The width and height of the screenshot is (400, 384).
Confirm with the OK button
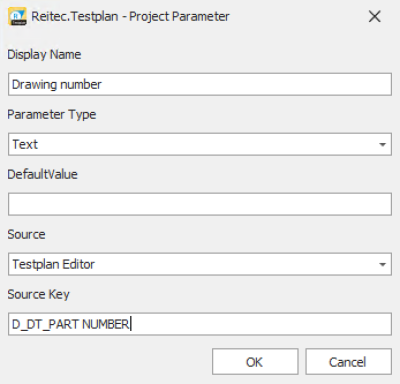point(255,362)
